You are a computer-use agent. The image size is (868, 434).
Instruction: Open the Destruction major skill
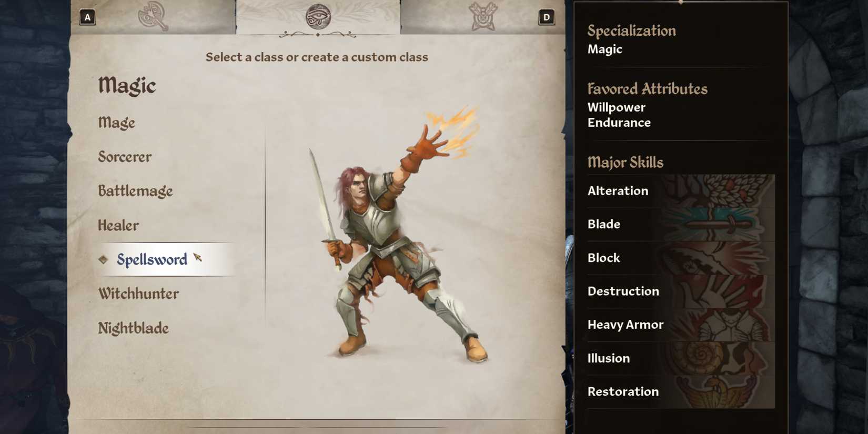(681, 291)
